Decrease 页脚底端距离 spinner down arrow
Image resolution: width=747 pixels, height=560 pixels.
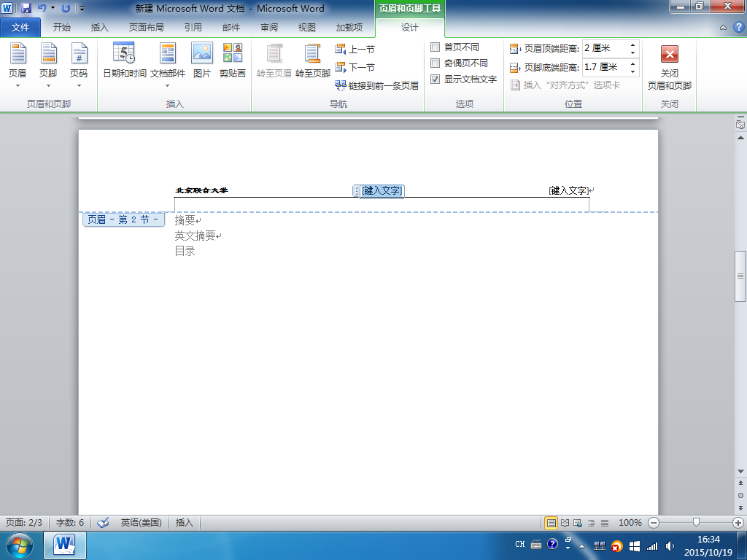[x=632, y=72]
